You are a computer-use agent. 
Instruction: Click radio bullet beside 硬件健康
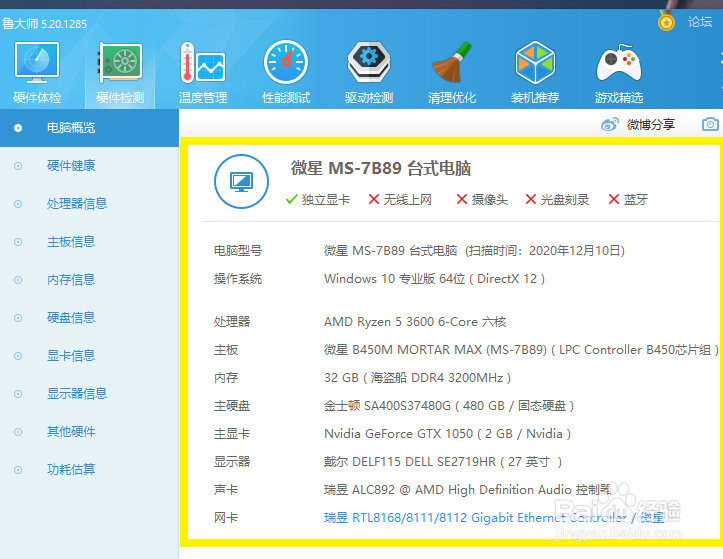coord(18,166)
